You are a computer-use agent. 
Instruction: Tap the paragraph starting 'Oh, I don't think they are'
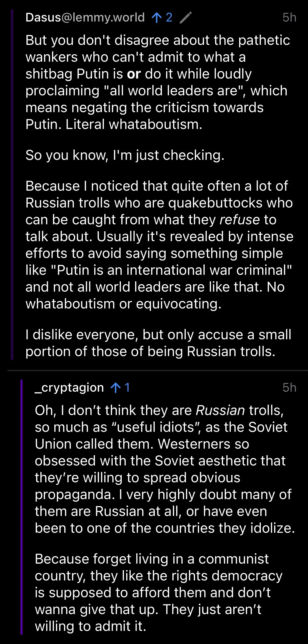pos(165,469)
